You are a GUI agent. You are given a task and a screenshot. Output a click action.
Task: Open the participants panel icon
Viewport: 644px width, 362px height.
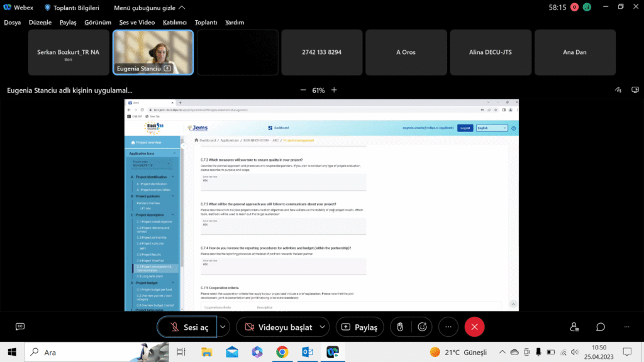pos(574,327)
